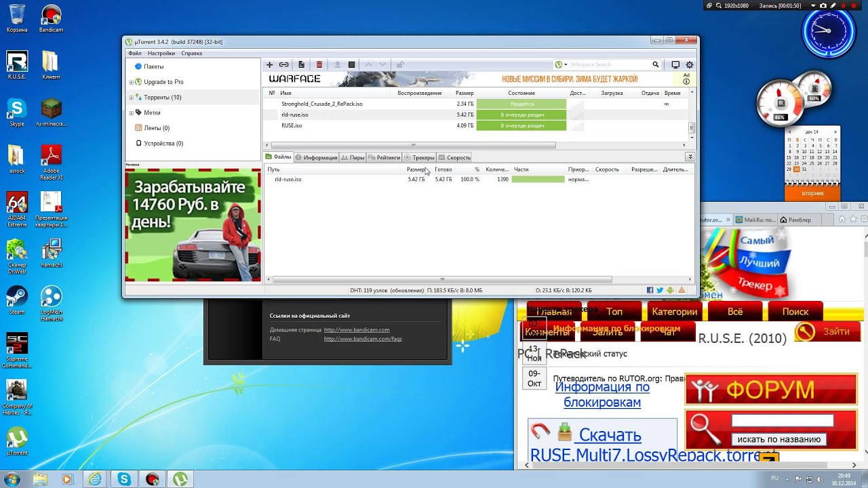Click the Скачать torrent link in browser
The height and width of the screenshot is (488, 868).
(x=610, y=435)
